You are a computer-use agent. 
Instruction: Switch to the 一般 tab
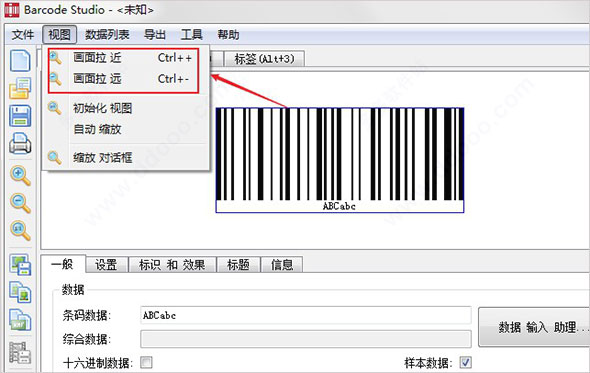62,264
